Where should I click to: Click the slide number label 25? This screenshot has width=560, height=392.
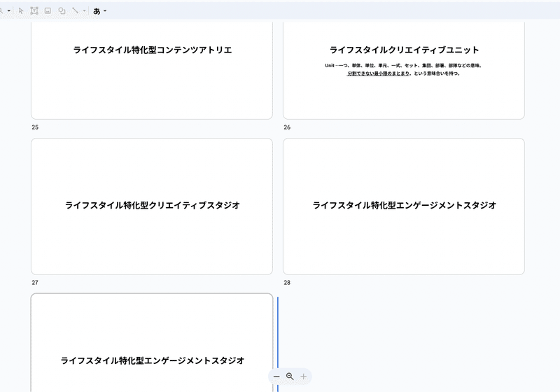(x=35, y=127)
